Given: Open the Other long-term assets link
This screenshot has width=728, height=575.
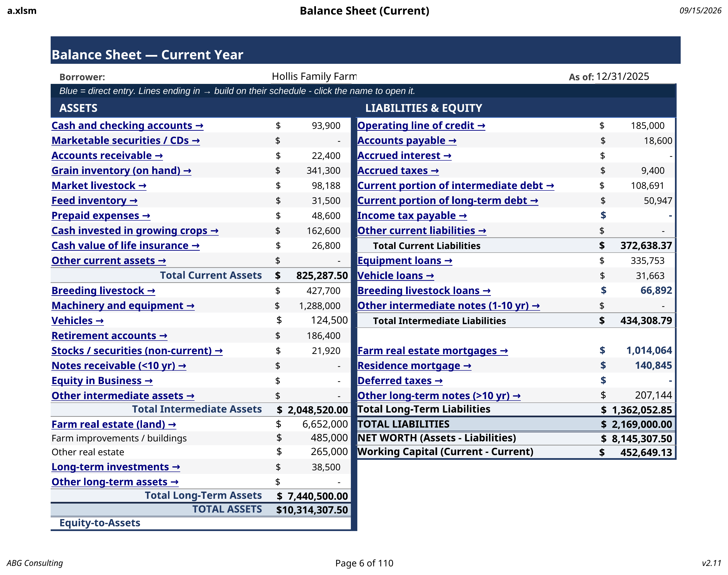Looking at the screenshot, I should coord(115,482).
